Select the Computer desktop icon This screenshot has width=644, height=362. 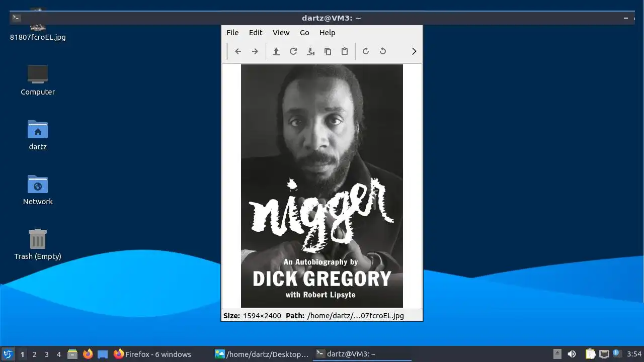coord(38,79)
